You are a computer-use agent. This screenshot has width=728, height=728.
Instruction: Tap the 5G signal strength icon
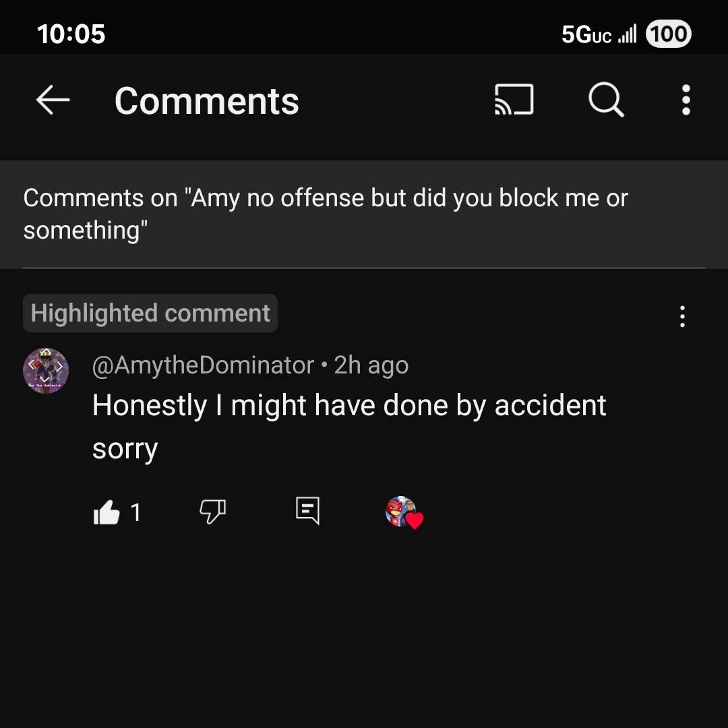point(628,35)
